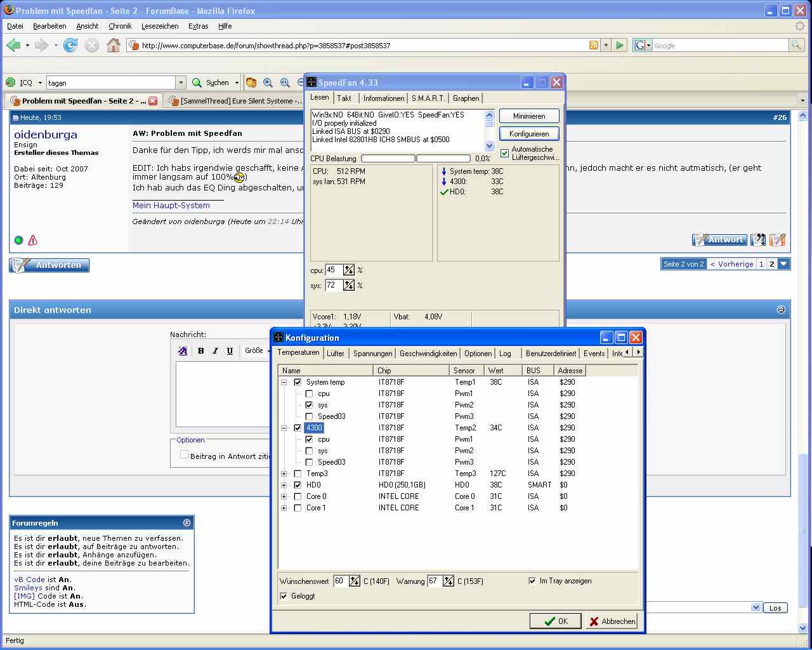Click the report post warning triangle
The height and width of the screenshot is (650, 812).
pyautogui.click(x=33, y=240)
